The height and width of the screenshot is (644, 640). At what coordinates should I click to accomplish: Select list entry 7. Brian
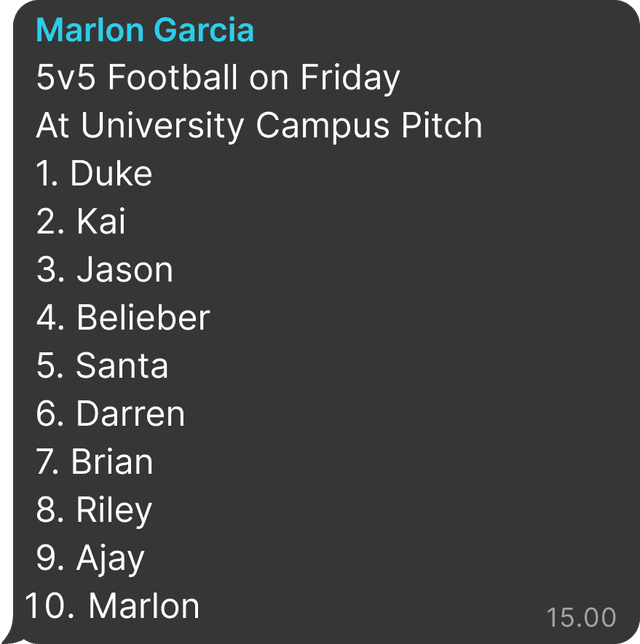[x=94, y=462]
